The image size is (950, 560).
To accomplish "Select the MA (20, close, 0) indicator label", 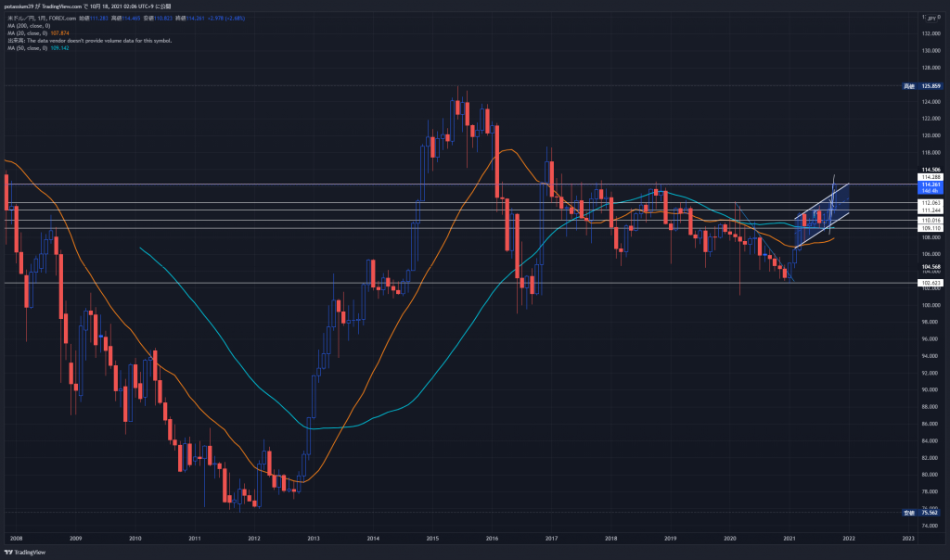I will tap(28, 33).
